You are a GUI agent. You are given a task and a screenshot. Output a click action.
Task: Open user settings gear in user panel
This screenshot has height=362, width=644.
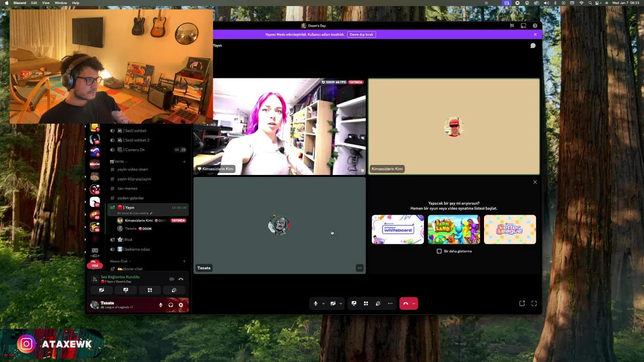tap(181, 305)
